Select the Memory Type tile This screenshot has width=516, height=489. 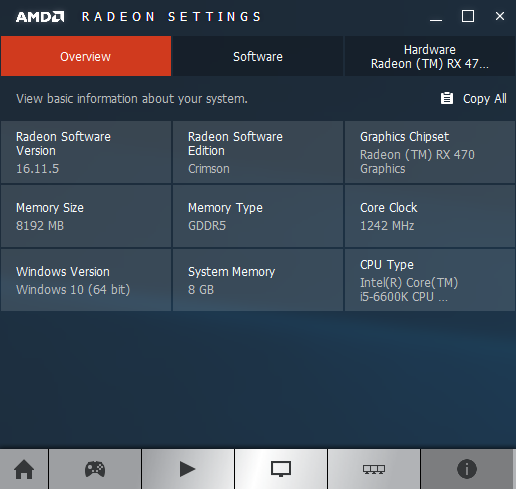[258, 216]
